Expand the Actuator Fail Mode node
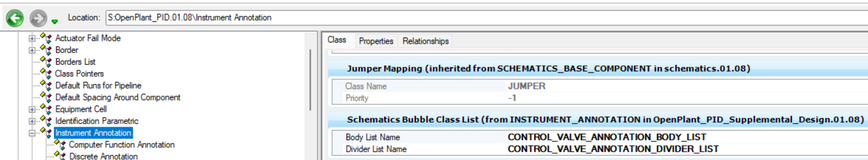Screen dimensions: 868x160 click(x=32, y=38)
